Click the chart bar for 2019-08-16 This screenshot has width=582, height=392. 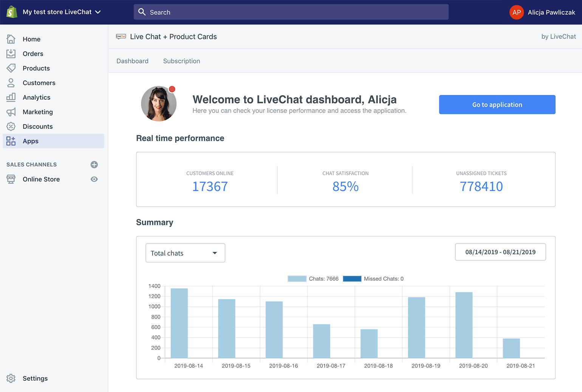click(x=274, y=330)
